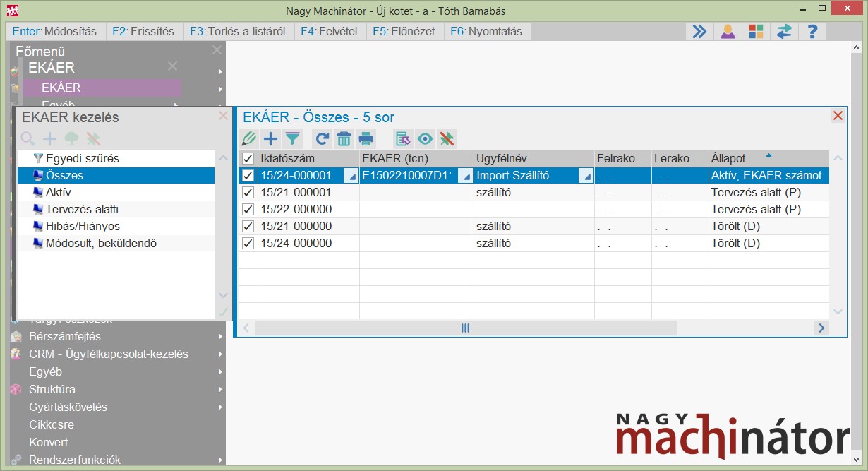Click the printer icon in the EKÁER list toolbar
The height and width of the screenshot is (471, 868).
coord(366,138)
